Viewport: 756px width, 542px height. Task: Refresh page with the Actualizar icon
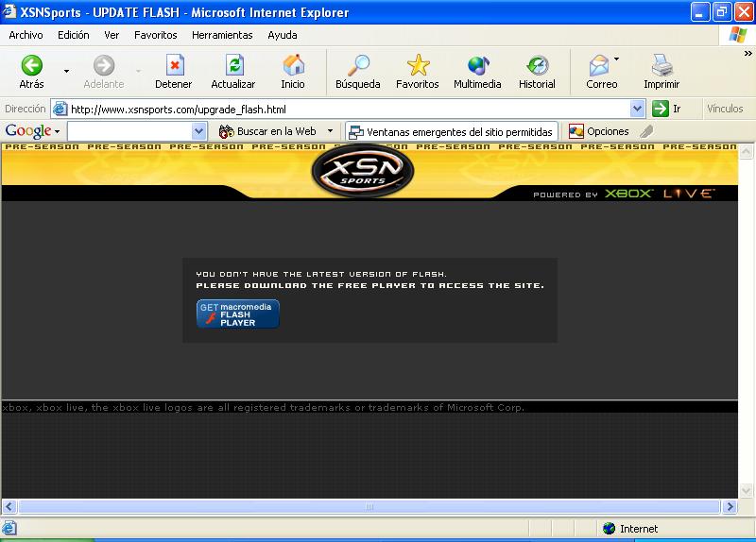[x=233, y=65]
